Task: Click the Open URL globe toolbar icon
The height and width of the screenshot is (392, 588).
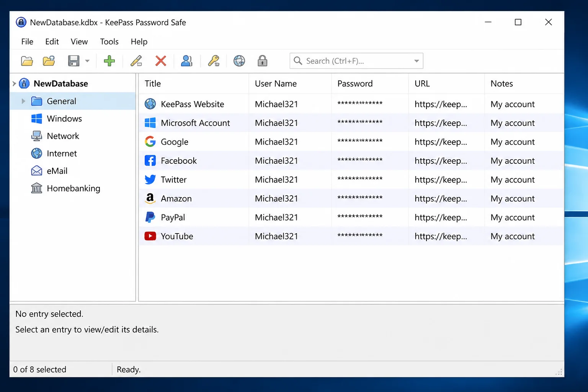Action: 239,61
